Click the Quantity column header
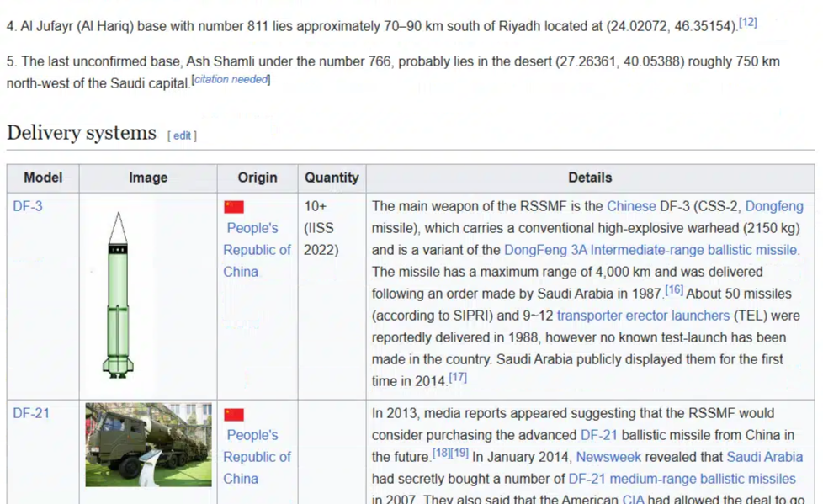Screen dimensions: 823x504 point(332,178)
